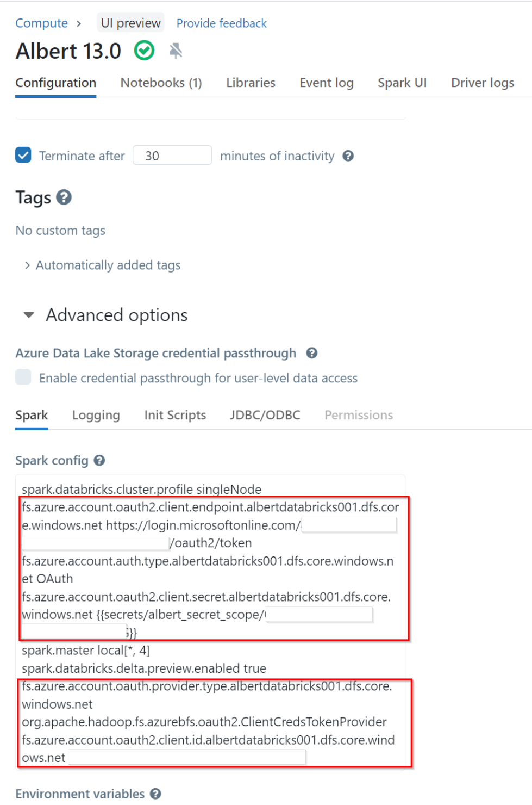532x805 pixels.
Task: Click the minutes of inactivity help icon
Action: [x=348, y=156]
